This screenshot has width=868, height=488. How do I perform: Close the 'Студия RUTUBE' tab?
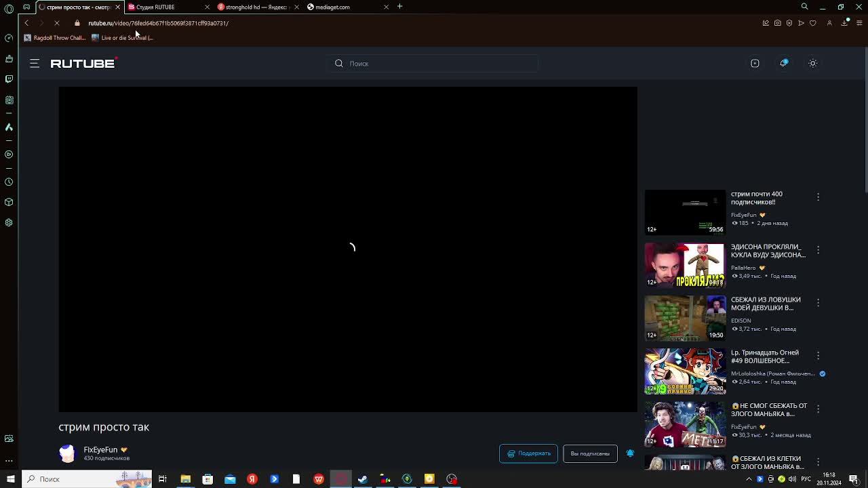click(x=207, y=7)
